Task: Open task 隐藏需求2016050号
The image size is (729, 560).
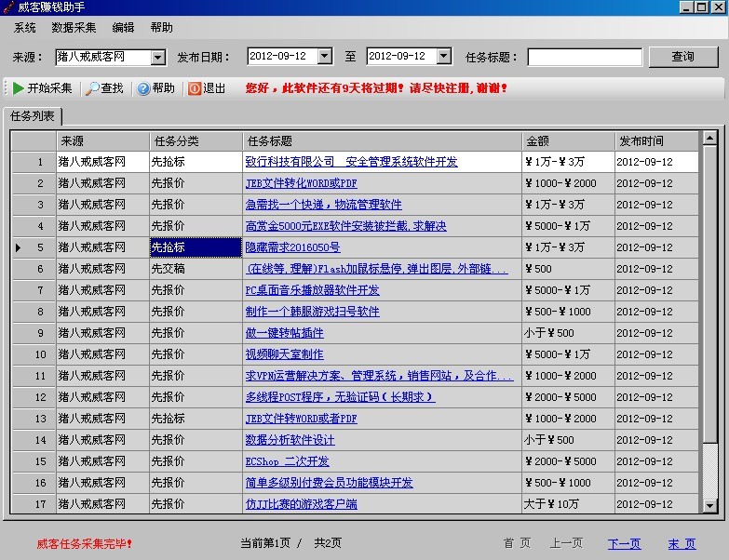Action: [x=293, y=247]
